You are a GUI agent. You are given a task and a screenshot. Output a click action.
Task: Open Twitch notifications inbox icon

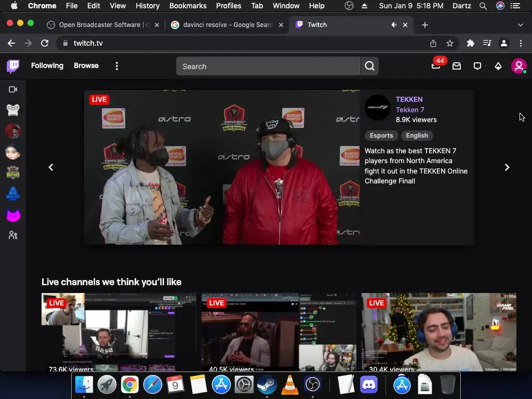457,66
